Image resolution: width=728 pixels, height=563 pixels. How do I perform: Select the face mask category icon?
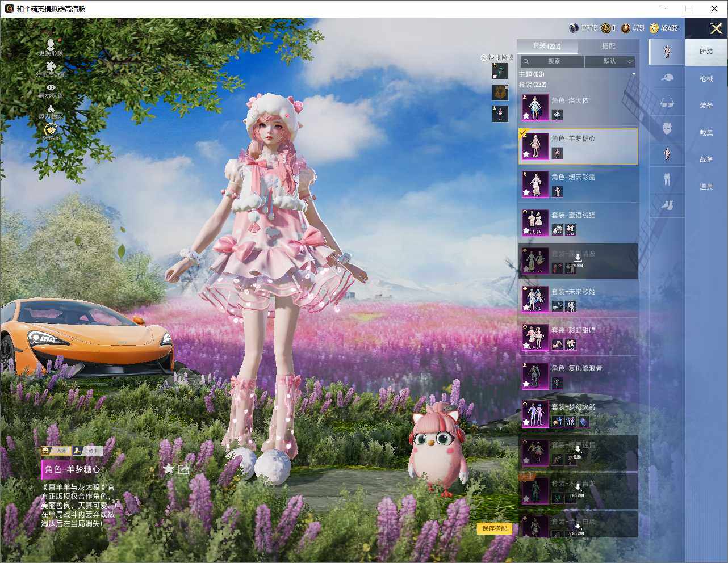[x=667, y=128]
